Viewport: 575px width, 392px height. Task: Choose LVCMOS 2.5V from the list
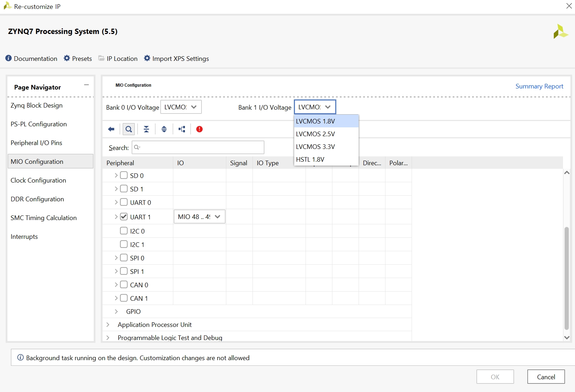coord(326,134)
